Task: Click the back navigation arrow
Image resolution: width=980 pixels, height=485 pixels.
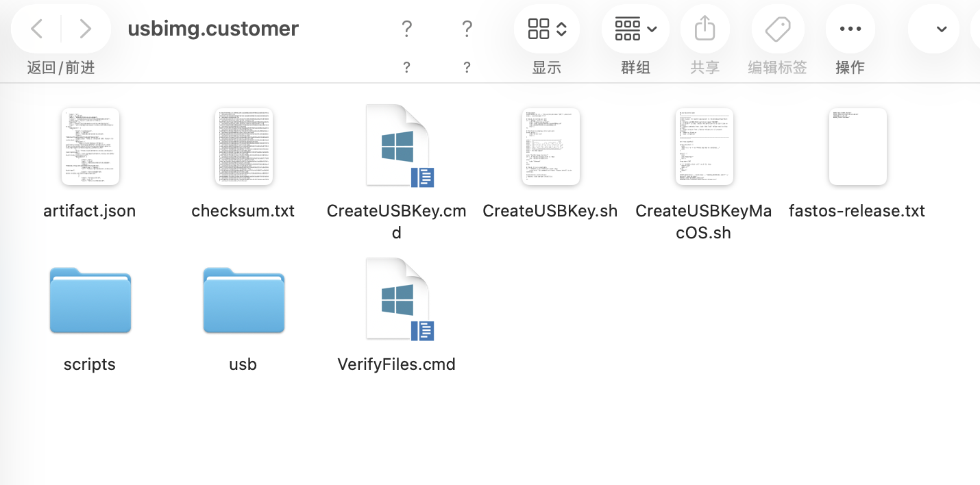Action: 37,29
